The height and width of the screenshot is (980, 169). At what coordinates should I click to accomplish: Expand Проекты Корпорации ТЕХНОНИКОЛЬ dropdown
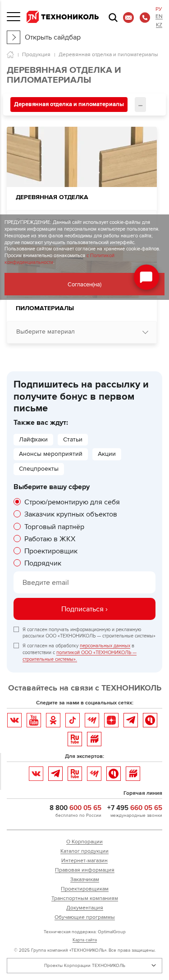pos(84,965)
